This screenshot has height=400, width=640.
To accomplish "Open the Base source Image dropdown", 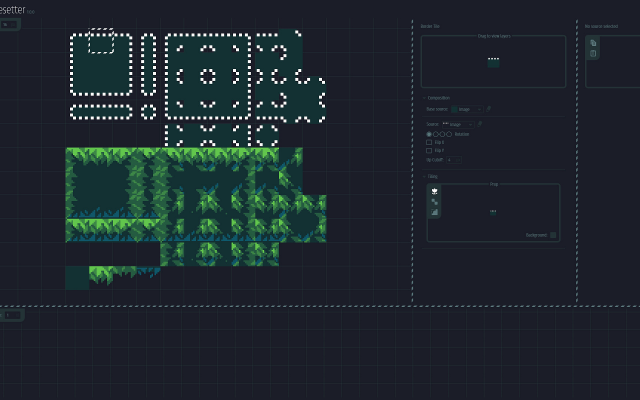I will coord(467,109).
